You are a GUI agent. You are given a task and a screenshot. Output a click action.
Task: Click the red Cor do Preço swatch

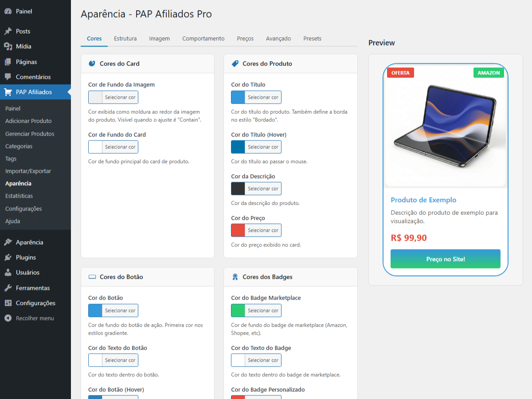238,230
